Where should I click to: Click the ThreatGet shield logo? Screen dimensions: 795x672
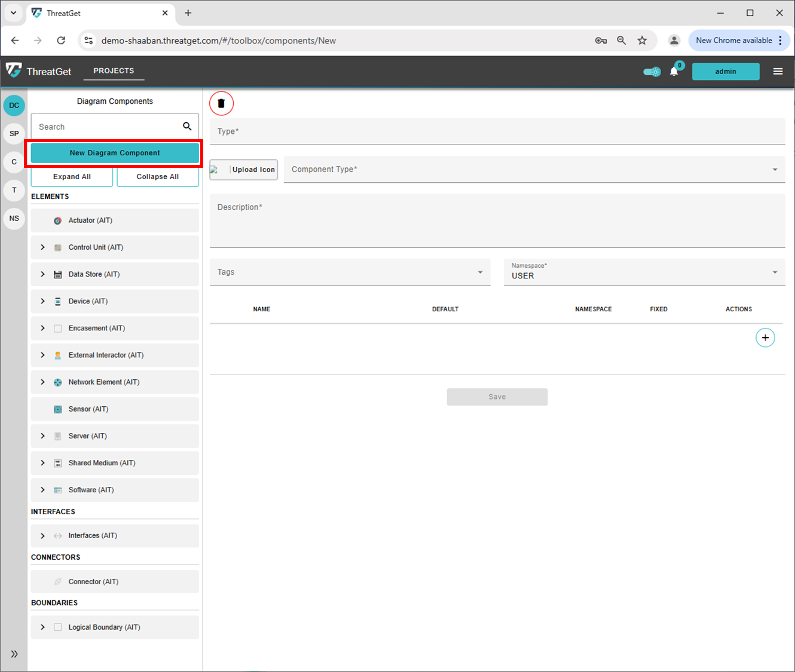(x=13, y=70)
